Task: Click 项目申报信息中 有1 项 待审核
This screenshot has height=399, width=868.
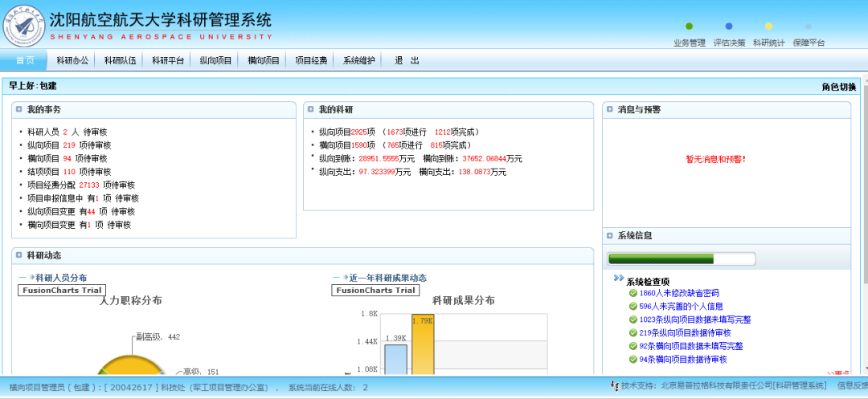Action: (83, 198)
